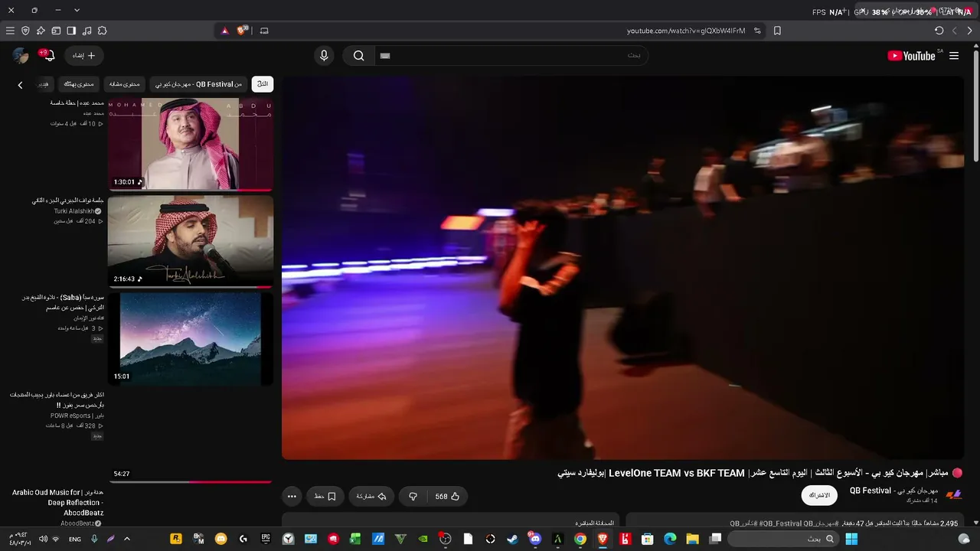980x551 pixels.
Task: Open 'Arabic Oud Music for Deep Reflection' title
Action: [x=57, y=503]
